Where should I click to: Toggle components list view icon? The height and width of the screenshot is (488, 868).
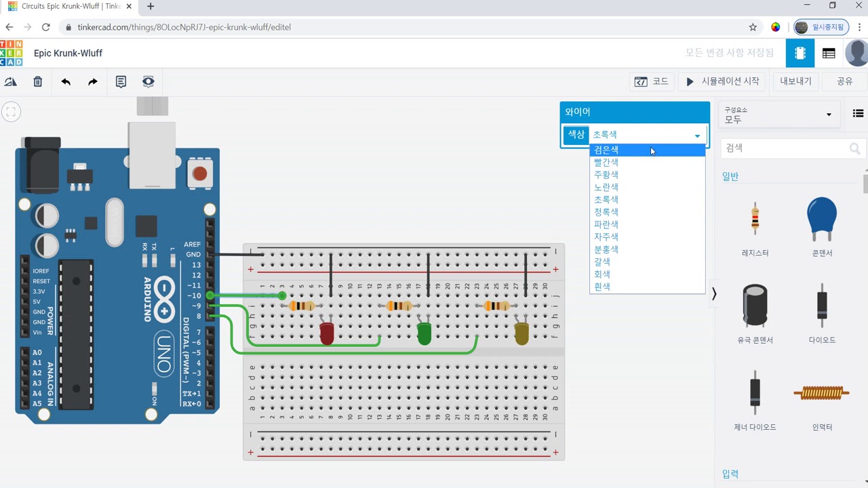point(858,114)
